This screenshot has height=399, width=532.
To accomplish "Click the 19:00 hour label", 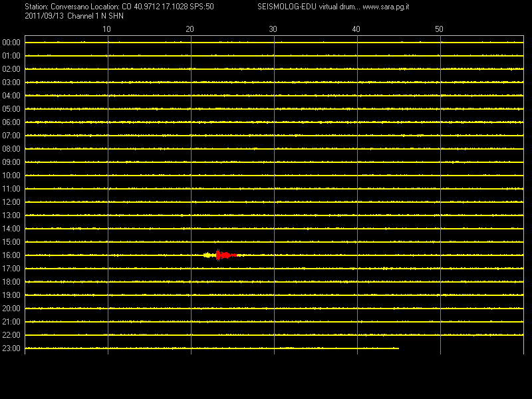I will click(x=11, y=295).
